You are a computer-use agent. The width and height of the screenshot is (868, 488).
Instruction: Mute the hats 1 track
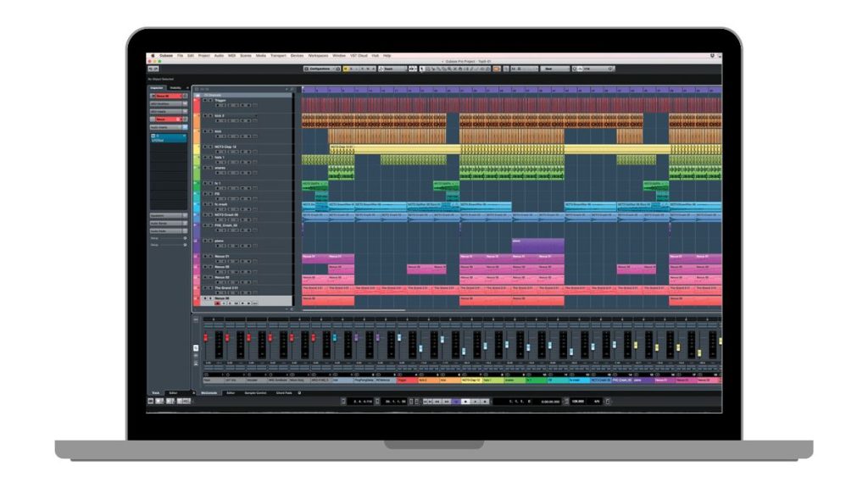[205, 157]
